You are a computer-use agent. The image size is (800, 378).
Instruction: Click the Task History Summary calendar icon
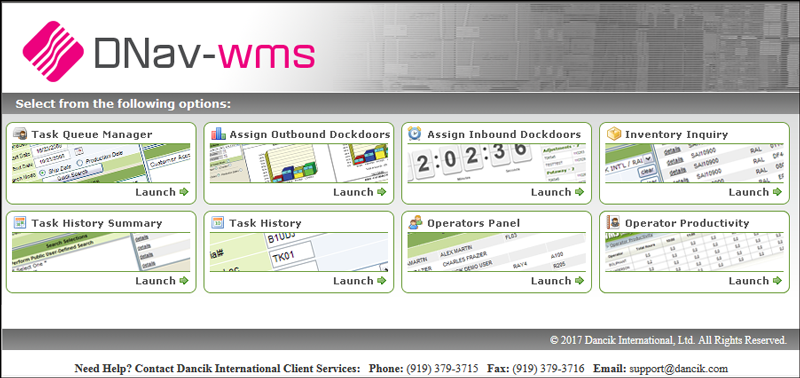coord(20,222)
